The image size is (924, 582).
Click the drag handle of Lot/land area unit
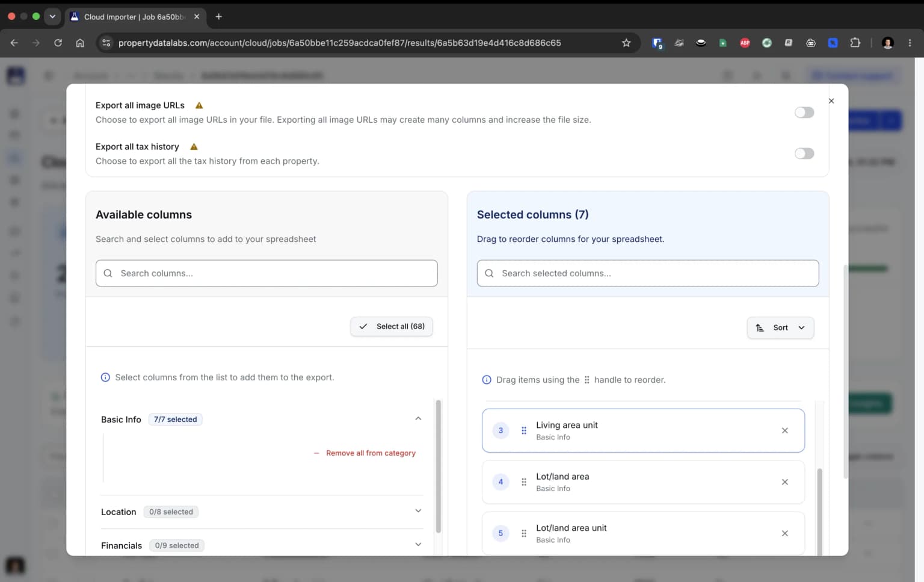[x=524, y=533]
